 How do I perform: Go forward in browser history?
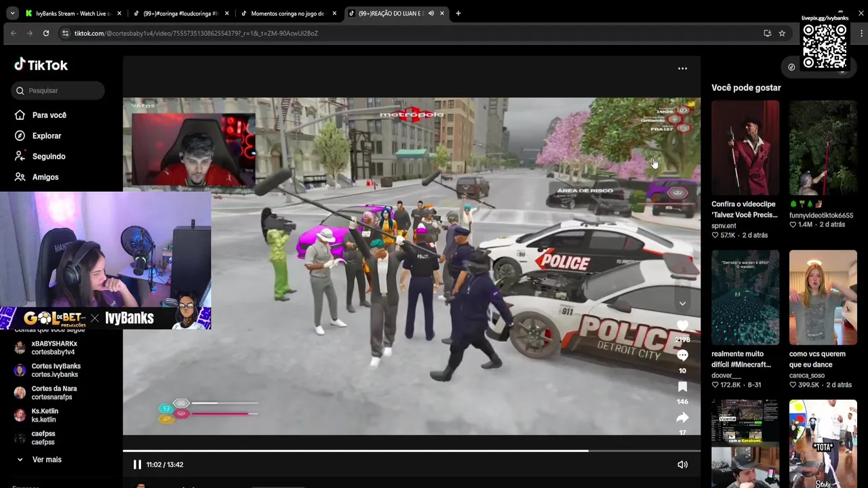30,33
